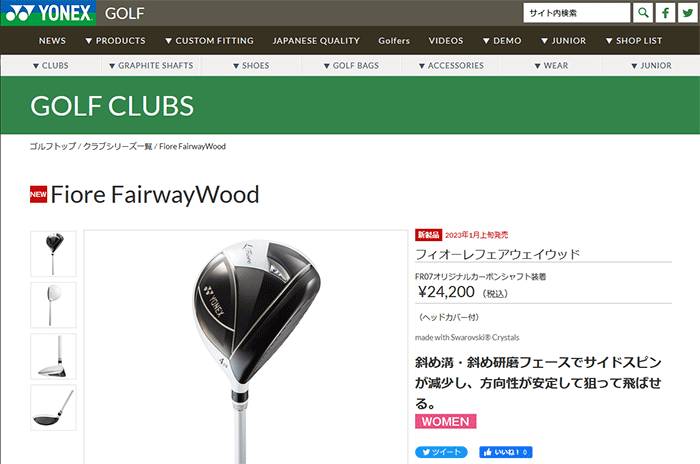Click the Tweet share button

tap(441, 452)
